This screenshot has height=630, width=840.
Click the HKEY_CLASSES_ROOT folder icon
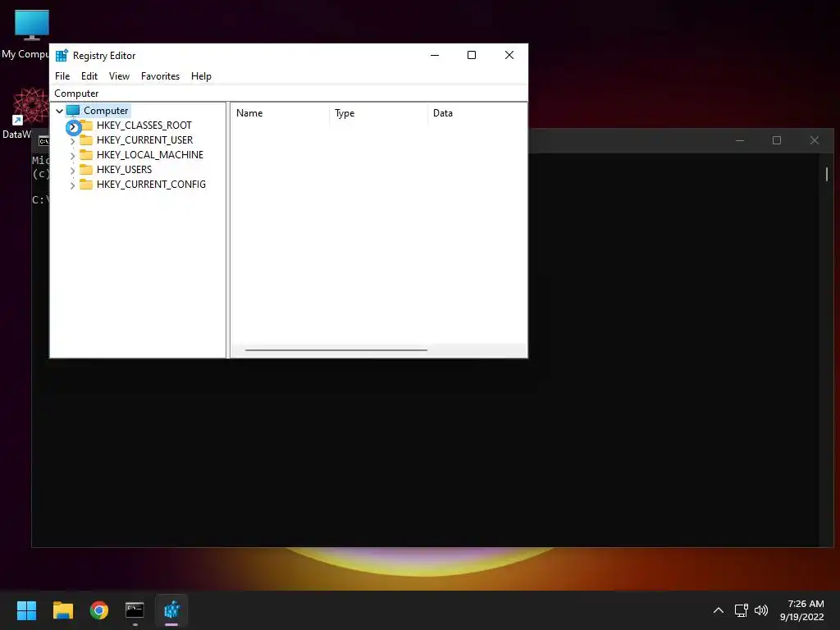[86, 126]
